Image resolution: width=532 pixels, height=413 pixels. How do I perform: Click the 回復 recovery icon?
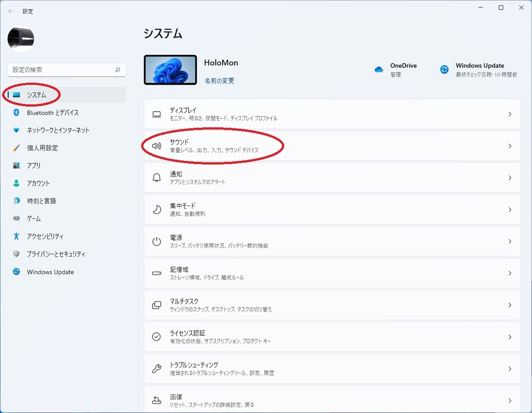pyautogui.click(x=156, y=401)
